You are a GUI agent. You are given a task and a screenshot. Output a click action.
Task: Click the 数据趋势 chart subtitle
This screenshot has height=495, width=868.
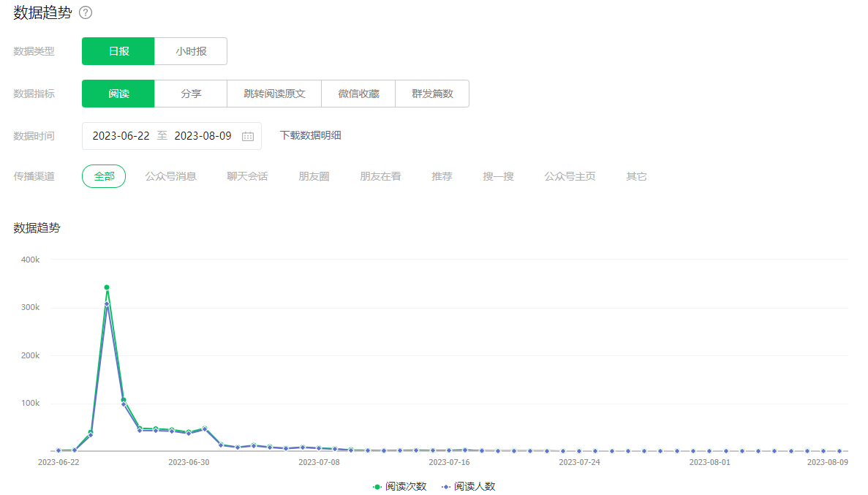click(x=37, y=227)
